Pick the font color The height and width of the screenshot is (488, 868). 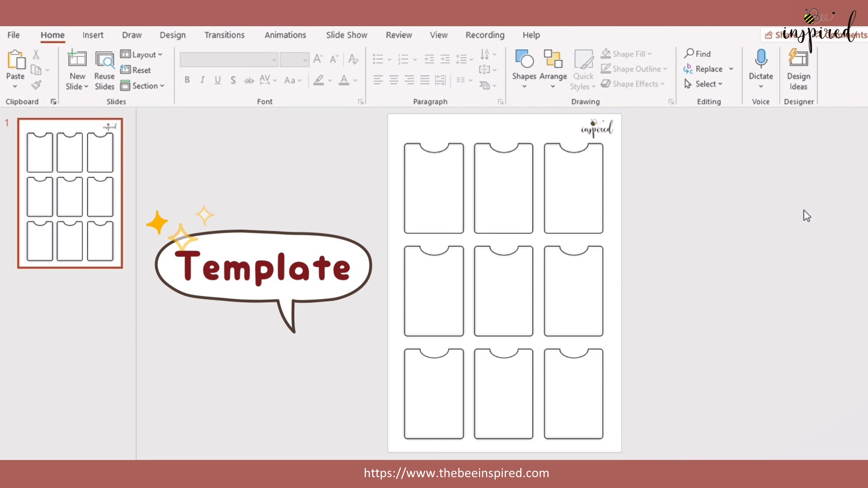coord(344,80)
